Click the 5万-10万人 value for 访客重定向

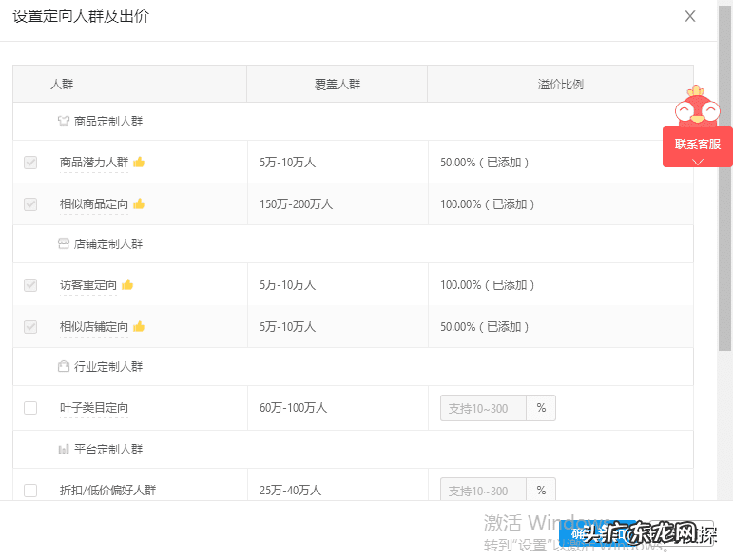287,284
